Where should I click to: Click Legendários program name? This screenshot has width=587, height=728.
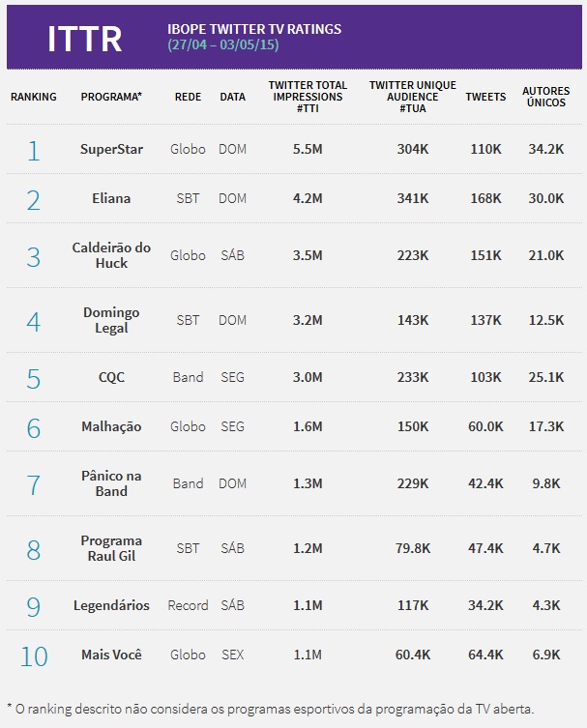click(111, 605)
